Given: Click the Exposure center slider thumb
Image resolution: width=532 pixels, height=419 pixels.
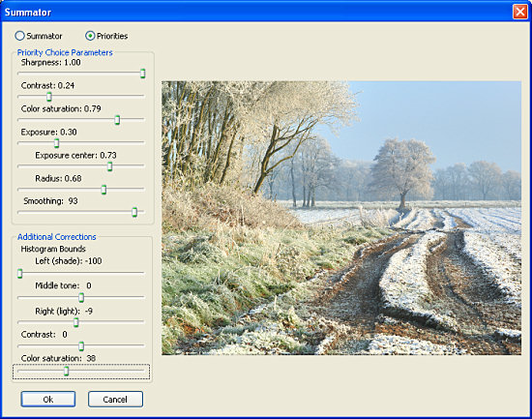Looking at the screenshot, I should (109, 166).
